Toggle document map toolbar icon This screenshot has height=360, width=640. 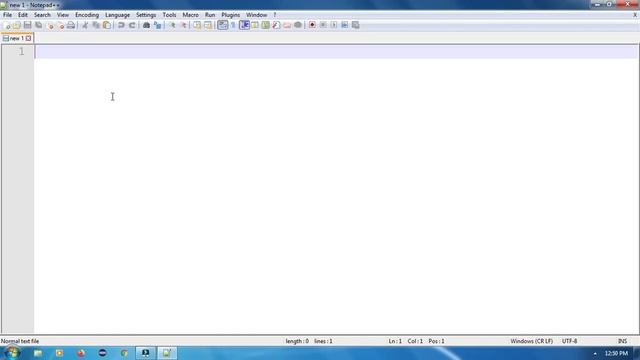pos(265,25)
